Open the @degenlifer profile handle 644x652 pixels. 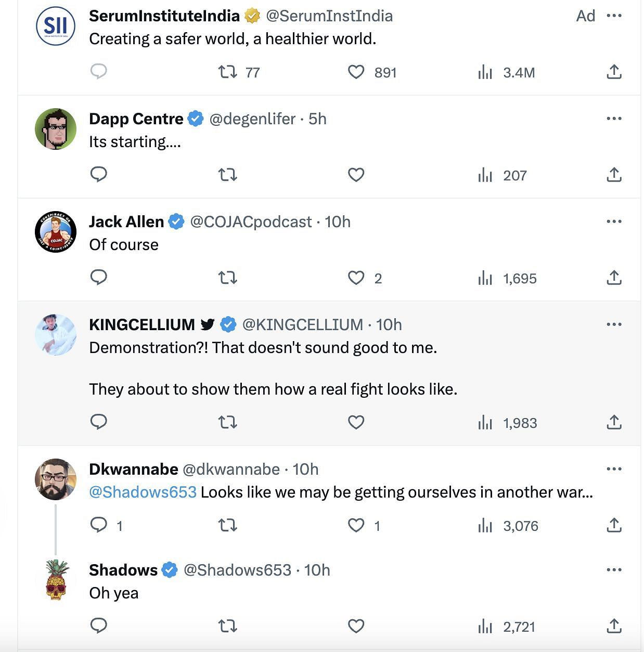point(252,119)
